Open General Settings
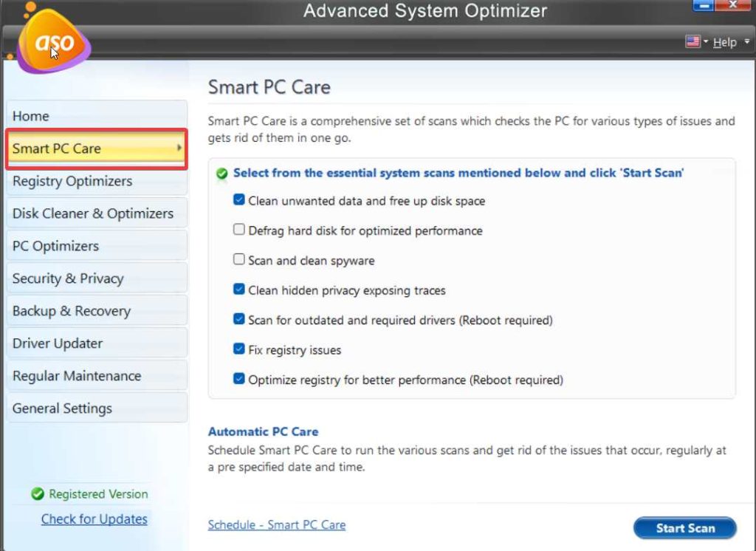 [x=97, y=408]
